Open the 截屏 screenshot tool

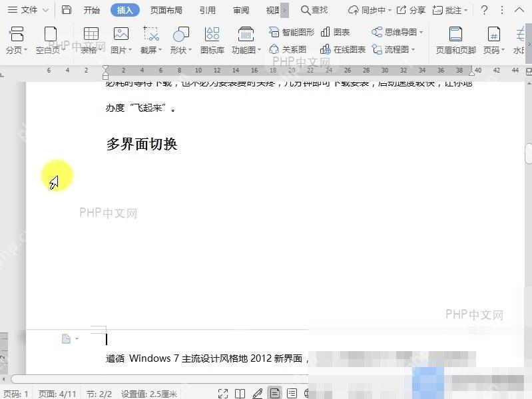point(151,41)
